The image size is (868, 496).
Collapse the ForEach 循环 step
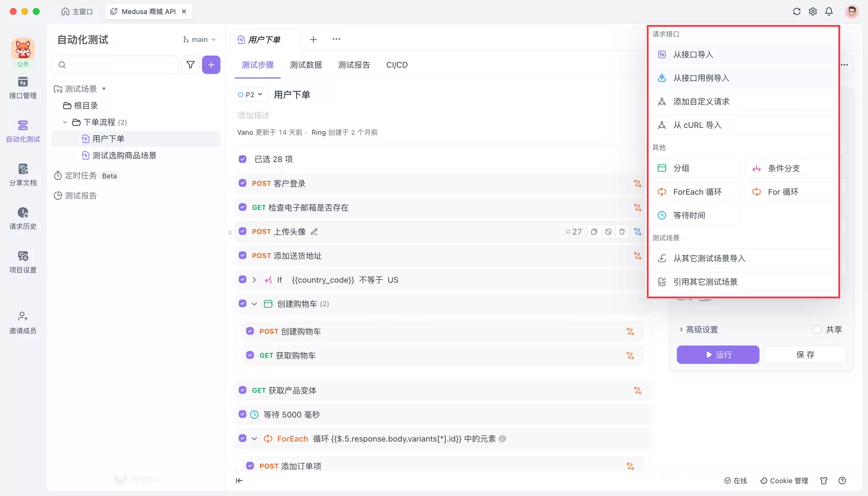click(254, 439)
